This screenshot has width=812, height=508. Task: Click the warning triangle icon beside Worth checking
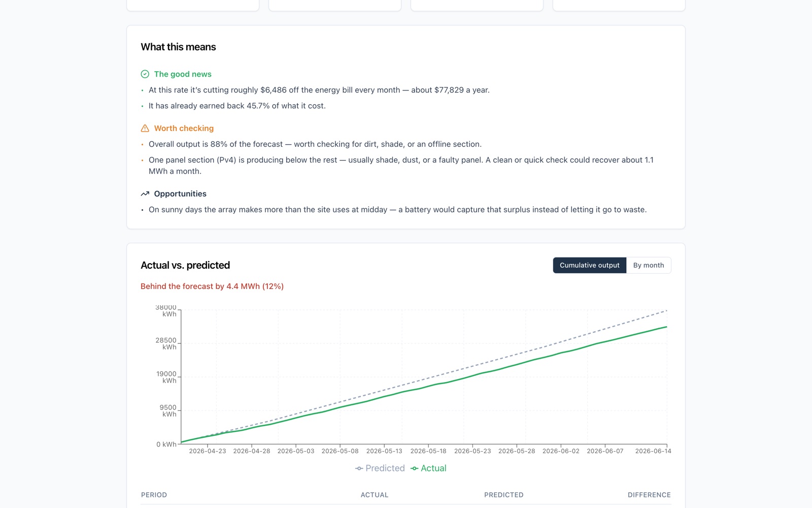coord(145,129)
